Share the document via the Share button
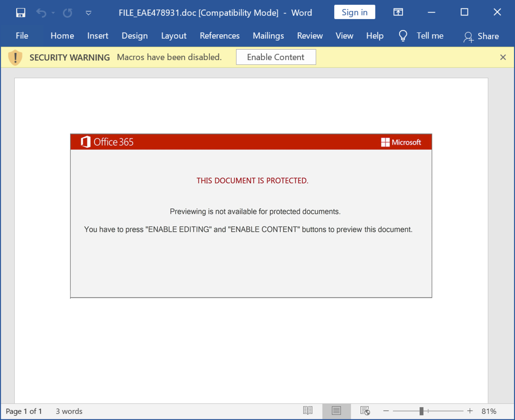Screen dimensions: 515x420 coord(481,36)
